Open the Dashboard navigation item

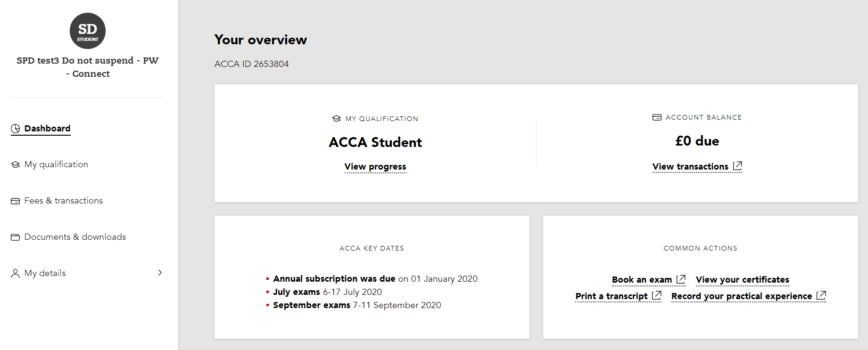point(47,128)
